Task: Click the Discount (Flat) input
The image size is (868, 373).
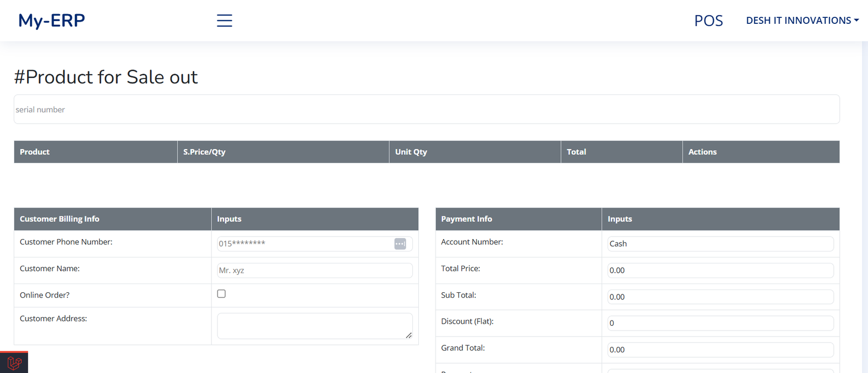Action: (720, 323)
